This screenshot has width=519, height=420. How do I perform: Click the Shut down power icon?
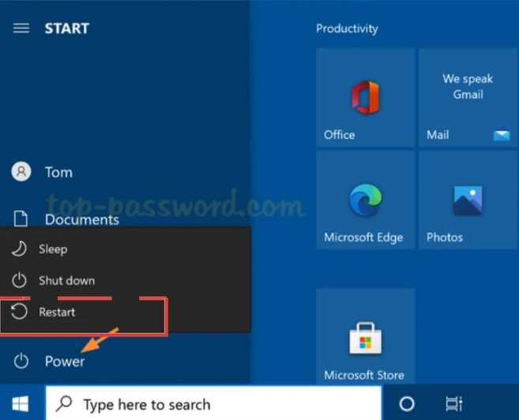click(19, 280)
